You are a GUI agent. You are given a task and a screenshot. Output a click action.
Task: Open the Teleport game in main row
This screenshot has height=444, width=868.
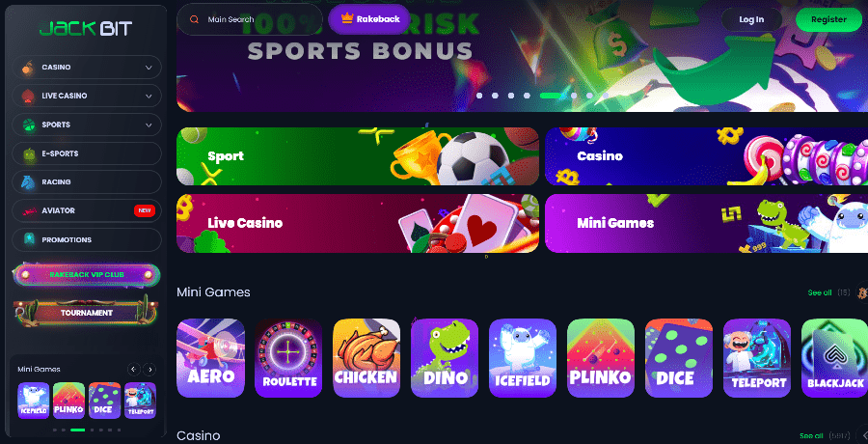click(x=757, y=358)
